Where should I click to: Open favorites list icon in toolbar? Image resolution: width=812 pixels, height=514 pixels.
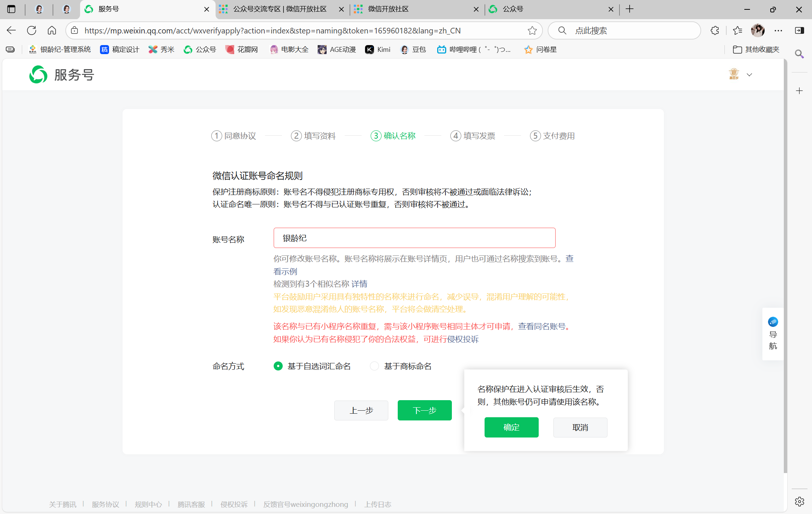click(x=737, y=30)
